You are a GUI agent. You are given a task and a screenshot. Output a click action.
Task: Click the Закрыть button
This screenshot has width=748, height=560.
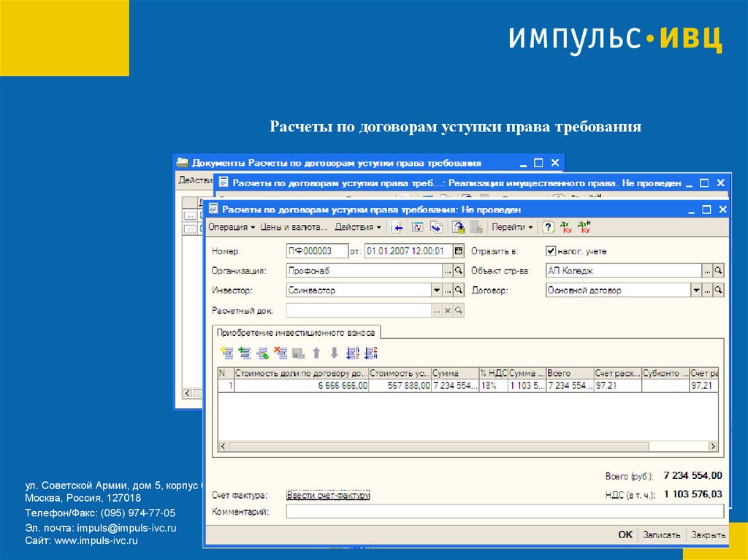click(709, 534)
